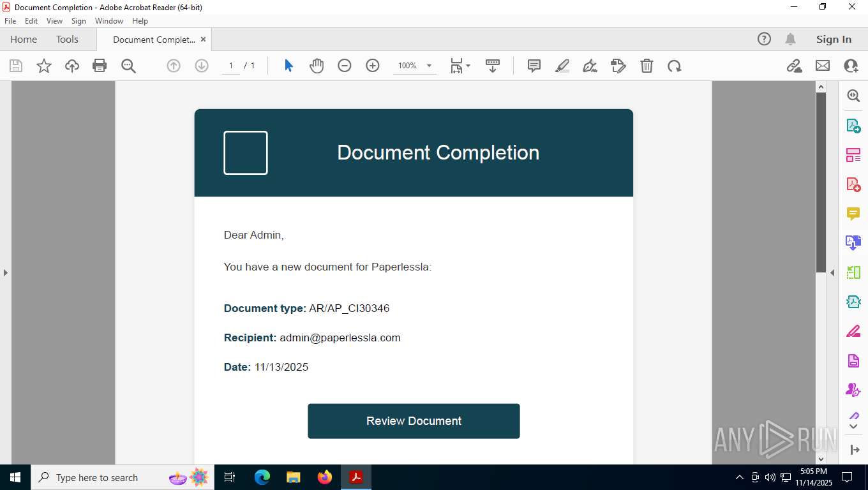Expand the left navigation pane

pyautogui.click(x=6, y=272)
